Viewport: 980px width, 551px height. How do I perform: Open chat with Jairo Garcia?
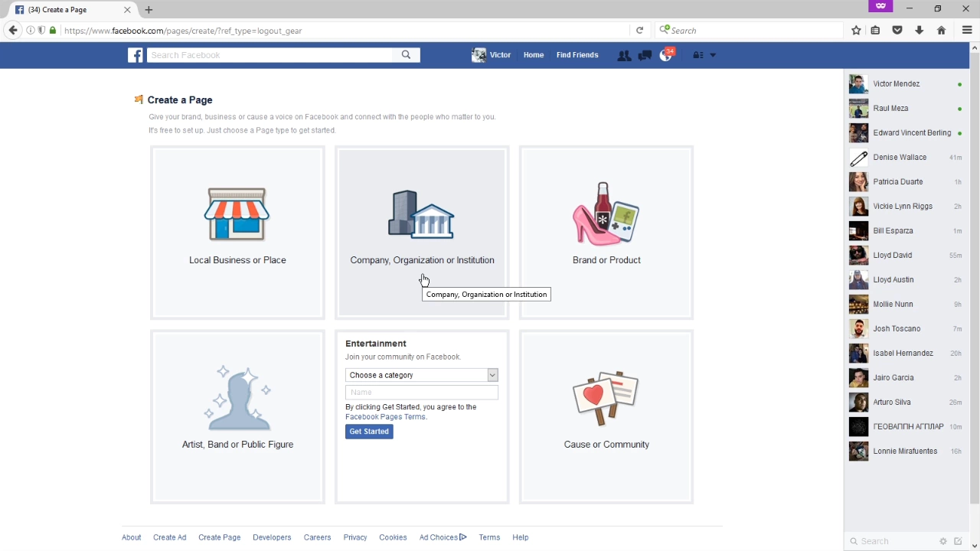pyautogui.click(x=906, y=378)
